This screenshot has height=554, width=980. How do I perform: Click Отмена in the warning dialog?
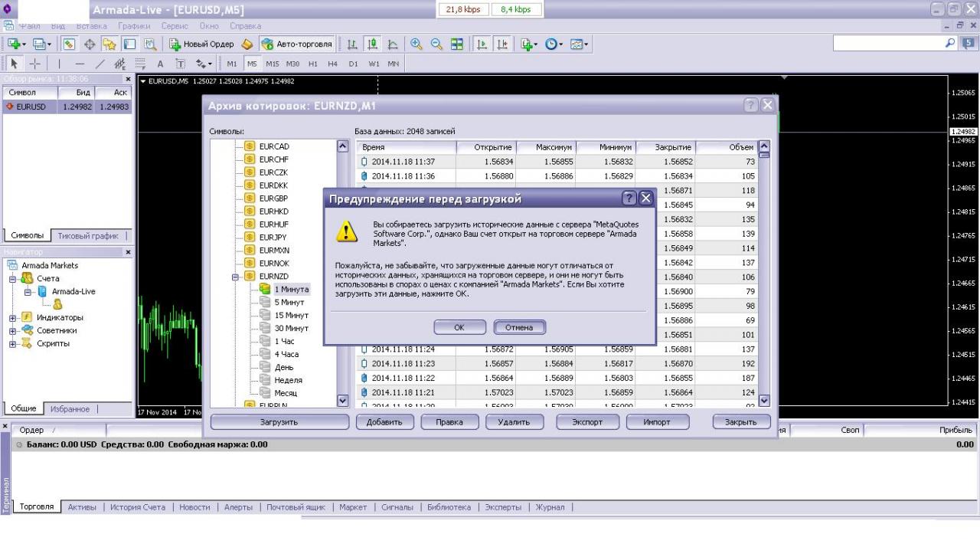[x=519, y=327]
